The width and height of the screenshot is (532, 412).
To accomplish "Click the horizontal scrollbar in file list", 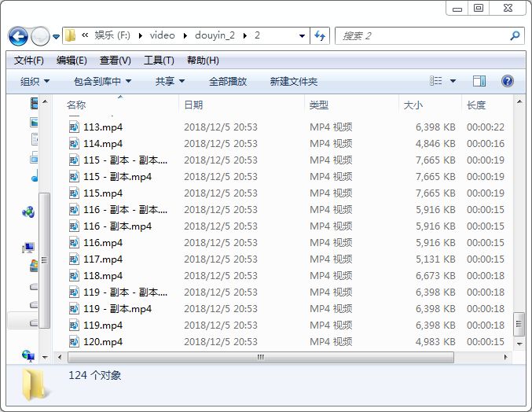I will click(259, 357).
